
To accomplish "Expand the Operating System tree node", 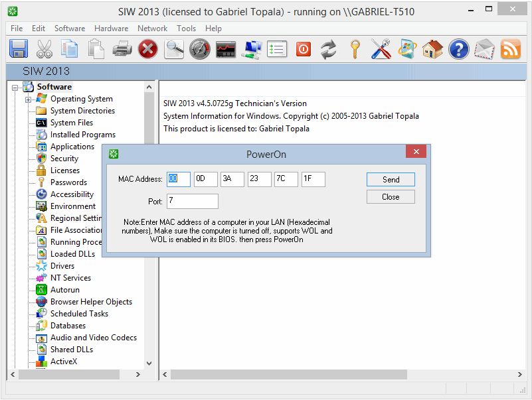I will click(29, 100).
